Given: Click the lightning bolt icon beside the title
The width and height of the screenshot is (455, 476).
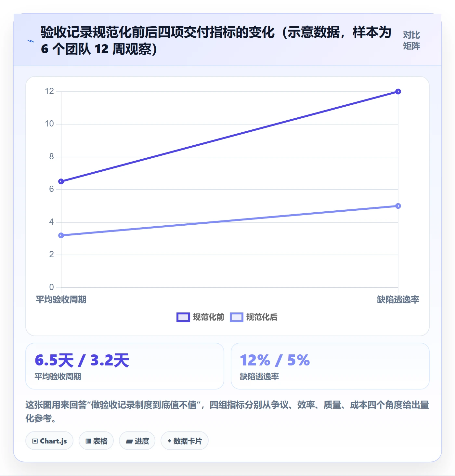Looking at the screenshot, I should (x=31, y=41).
